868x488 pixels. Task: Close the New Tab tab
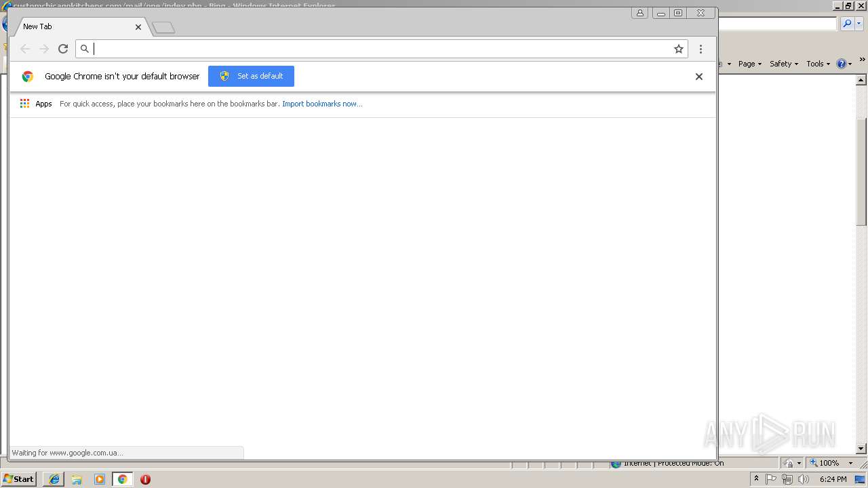click(138, 27)
